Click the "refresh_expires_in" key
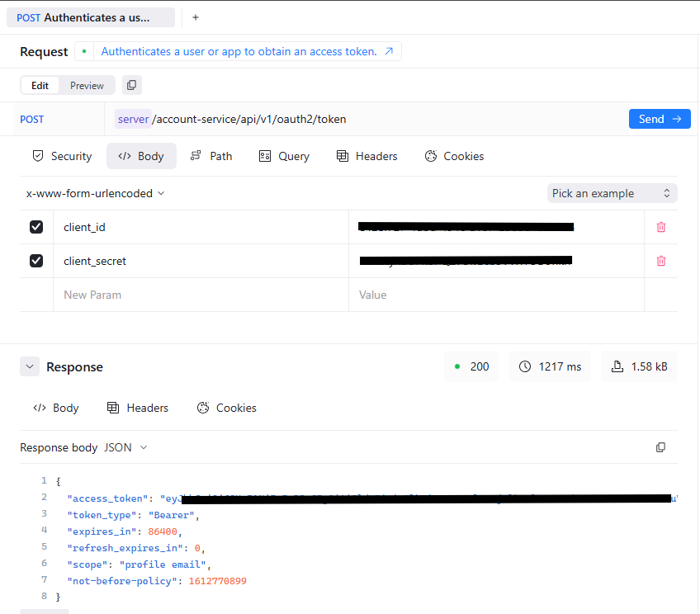This screenshot has width=700, height=614. tap(125, 548)
